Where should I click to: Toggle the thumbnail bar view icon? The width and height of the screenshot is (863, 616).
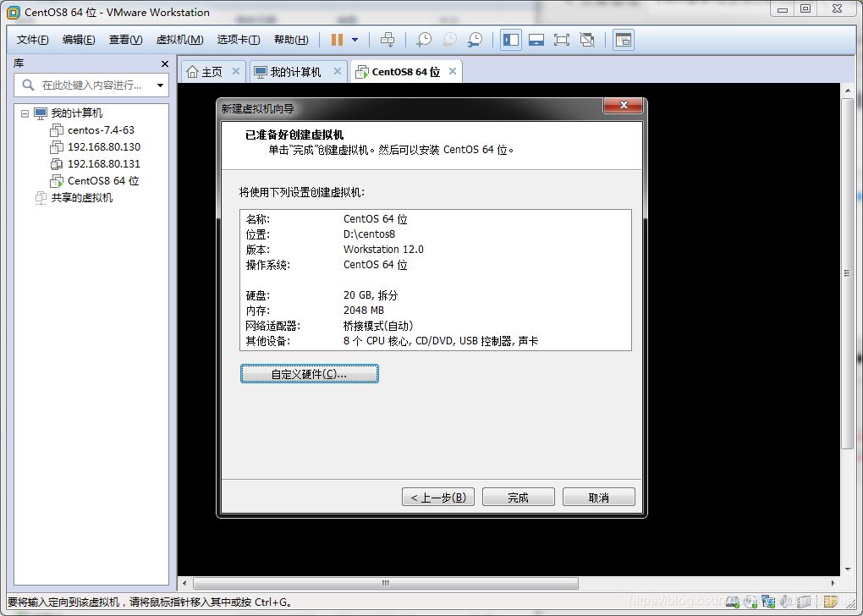pos(536,40)
